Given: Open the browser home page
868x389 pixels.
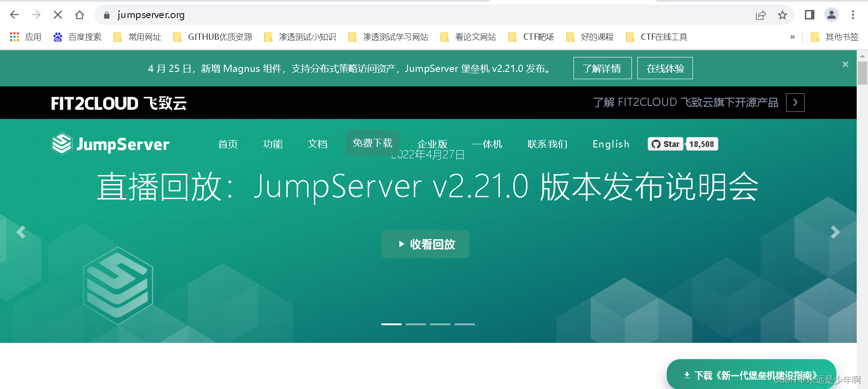Looking at the screenshot, I should coord(80,15).
